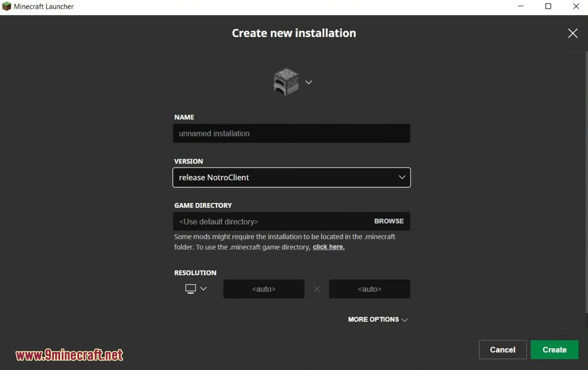Cancel the new installation
588x370 pixels.
(x=503, y=350)
